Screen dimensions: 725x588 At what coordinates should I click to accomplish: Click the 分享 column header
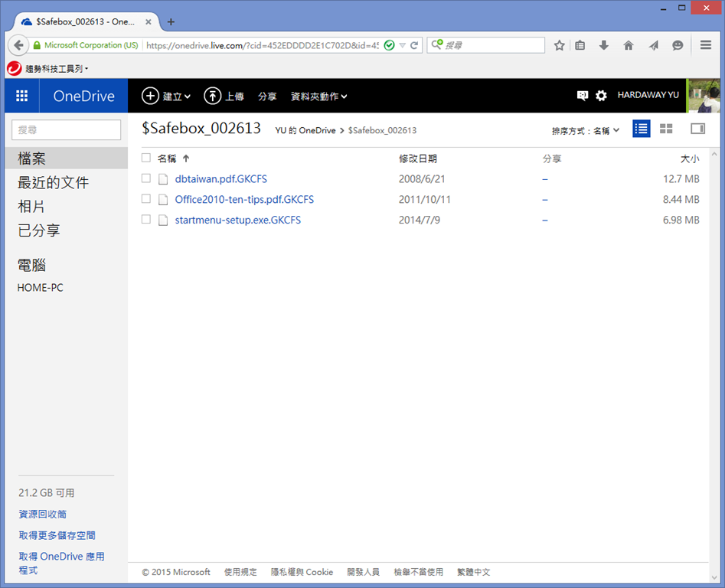click(x=552, y=158)
